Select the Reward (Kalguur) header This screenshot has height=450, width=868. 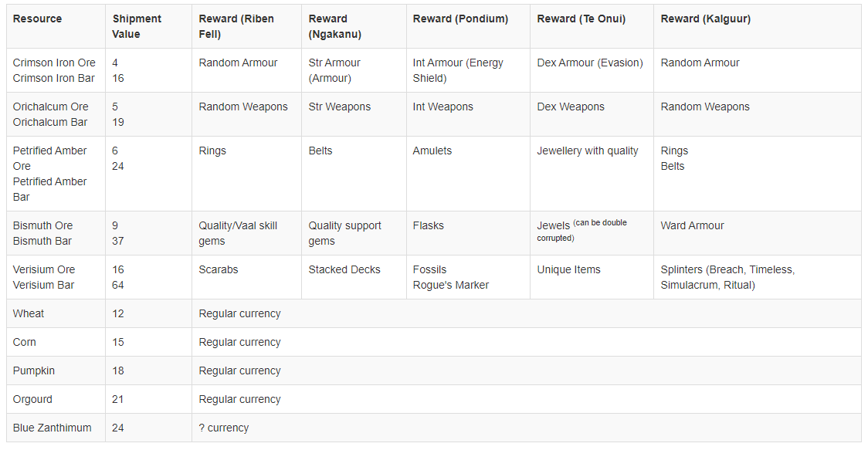[x=758, y=26]
